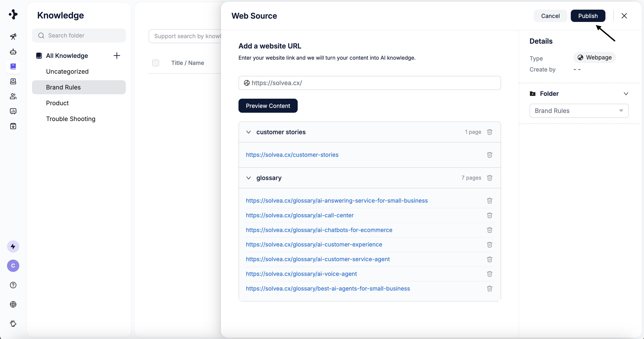Close the Web Source panel
Screen dimensions: 644x339
click(x=624, y=16)
